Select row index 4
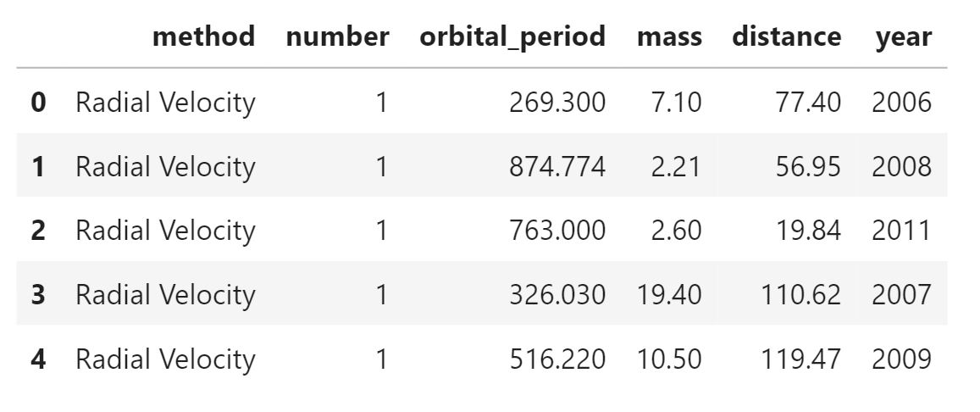This screenshot has width=980, height=412. [x=38, y=359]
